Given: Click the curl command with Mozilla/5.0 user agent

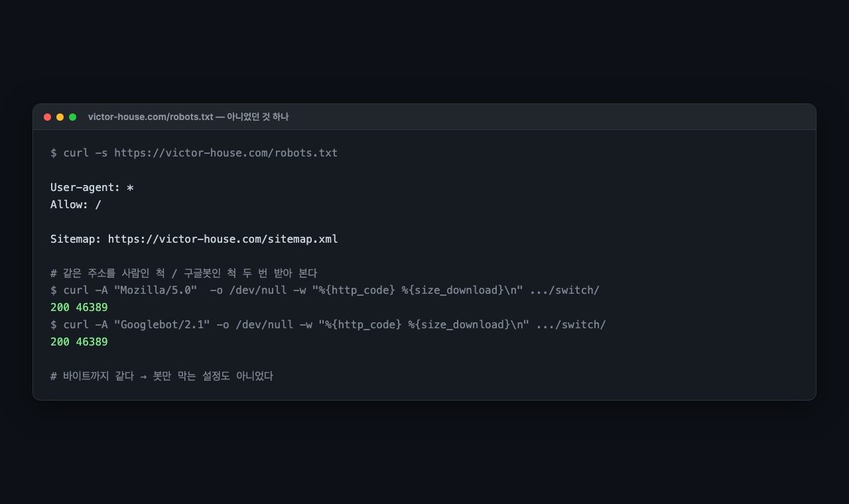Looking at the screenshot, I should 325,290.
